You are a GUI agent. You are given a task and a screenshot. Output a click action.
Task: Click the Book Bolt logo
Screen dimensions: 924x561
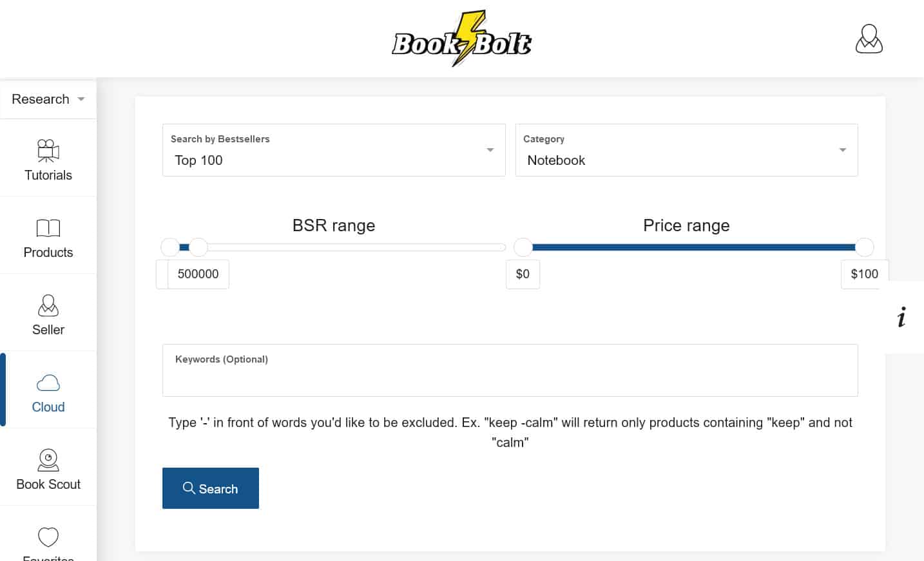click(461, 39)
